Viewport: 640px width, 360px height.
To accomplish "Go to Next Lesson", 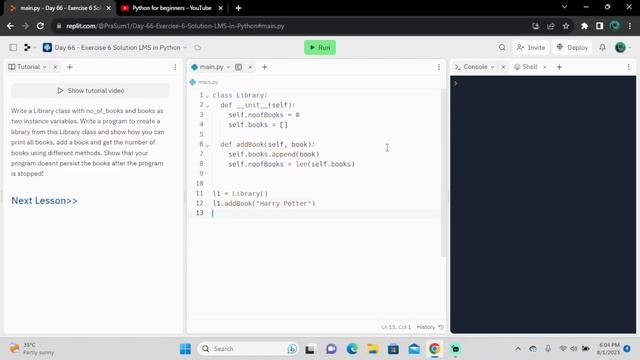I will point(44,200).
